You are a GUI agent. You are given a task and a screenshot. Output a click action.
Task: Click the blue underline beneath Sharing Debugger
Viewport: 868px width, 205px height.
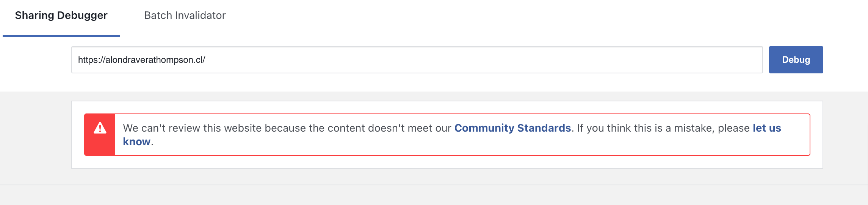61,36
